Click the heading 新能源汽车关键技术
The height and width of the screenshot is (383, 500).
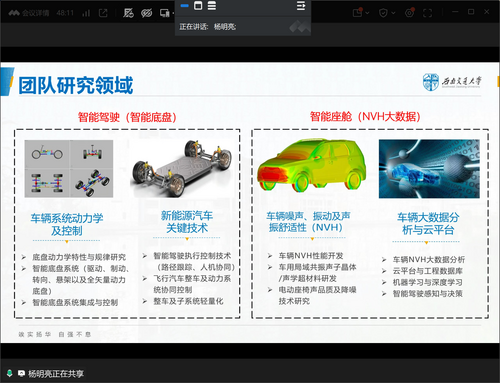click(187, 222)
